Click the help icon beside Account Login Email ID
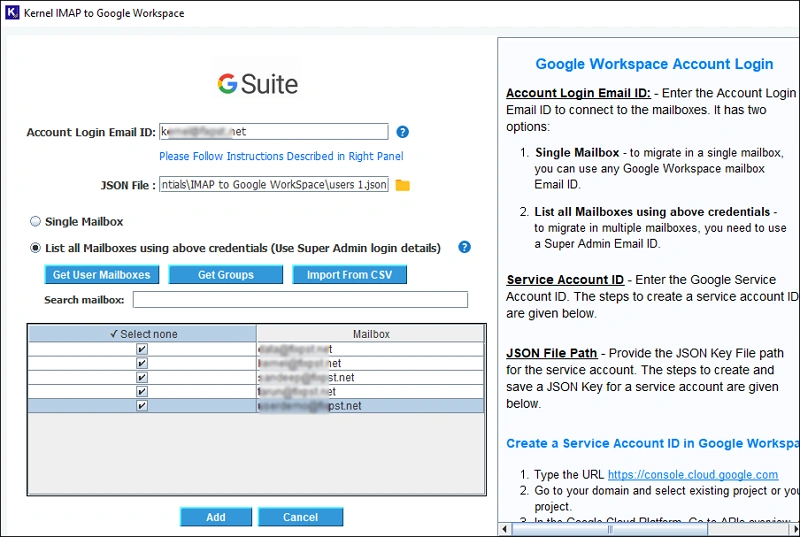The image size is (800, 537). tap(402, 132)
